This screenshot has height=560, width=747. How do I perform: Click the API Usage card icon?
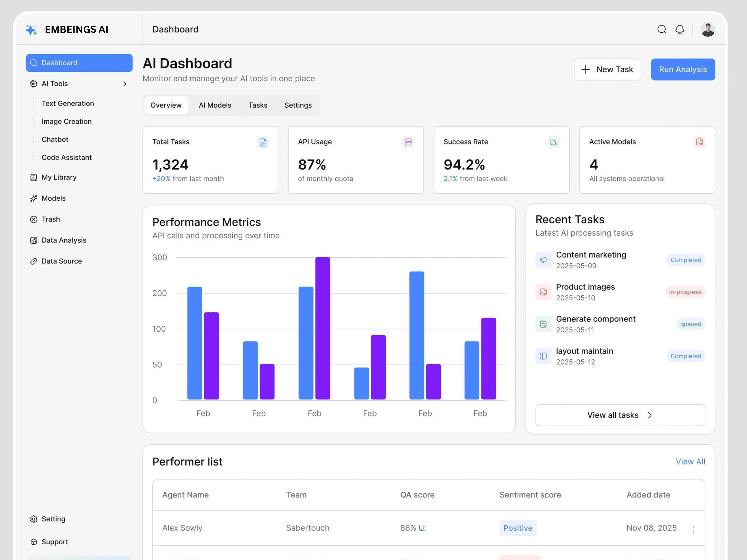click(408, 142)
